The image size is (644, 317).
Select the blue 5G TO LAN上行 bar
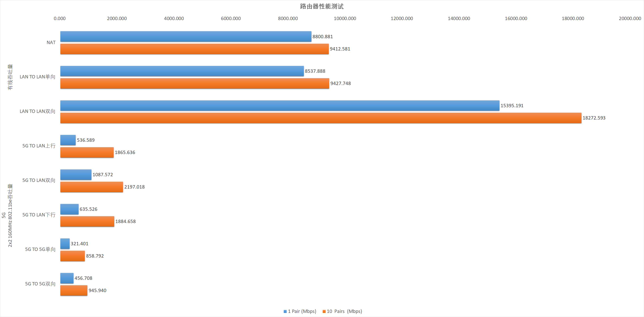point(68,140)
